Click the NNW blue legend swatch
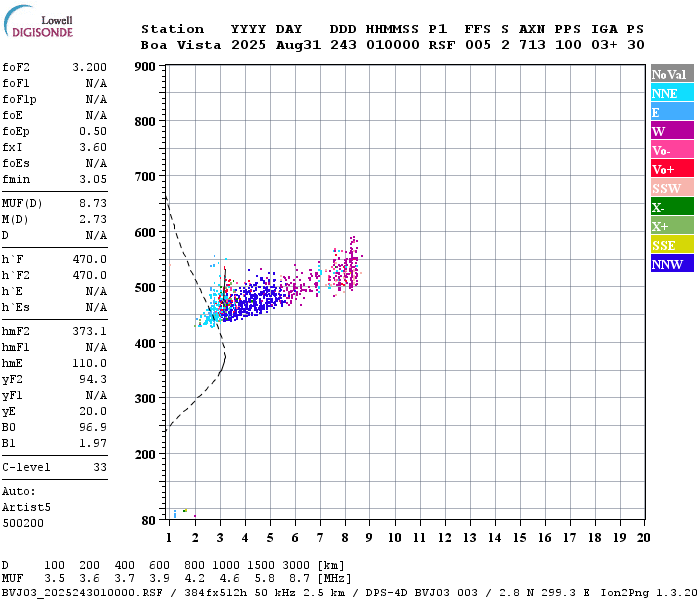Image resolution: width=700 pixels, height=600 pixels. 672,264
